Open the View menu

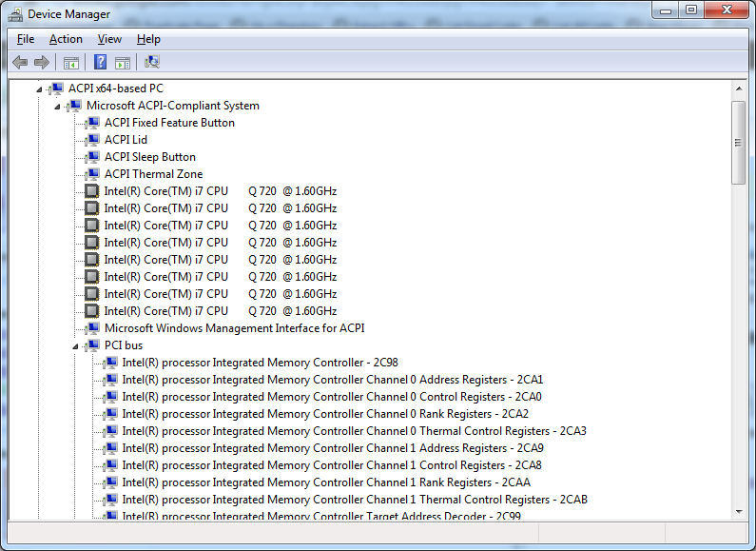coord(109,39)
